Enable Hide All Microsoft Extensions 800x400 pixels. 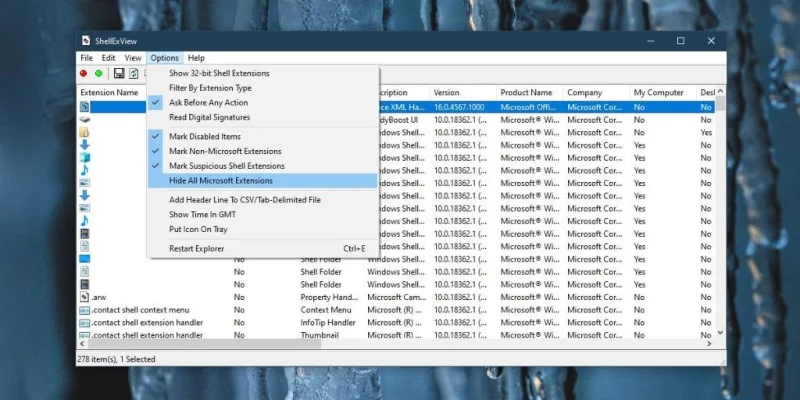point(263,181)
